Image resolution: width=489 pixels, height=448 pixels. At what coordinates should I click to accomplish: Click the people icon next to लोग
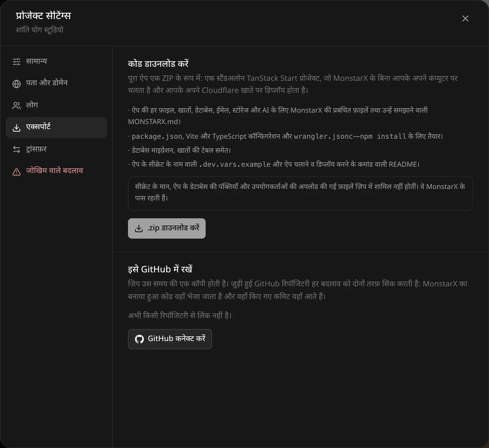click(17, 106)
